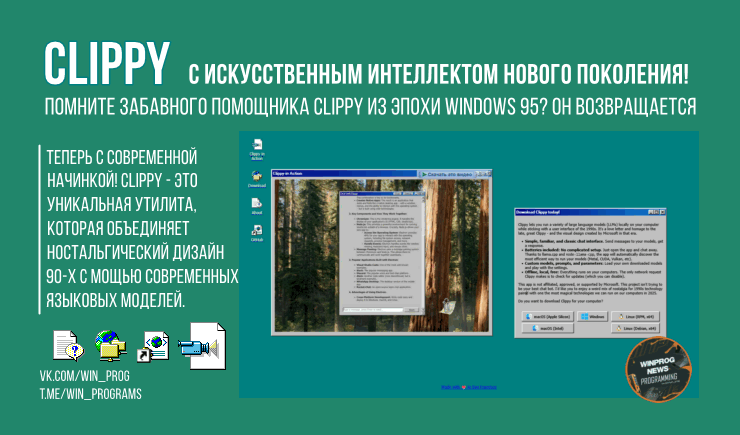Image resolution: width=740 pixels, height=435 pixels.
Task: Click the Clippy paperclip character in the video
Action: [446, 306]
